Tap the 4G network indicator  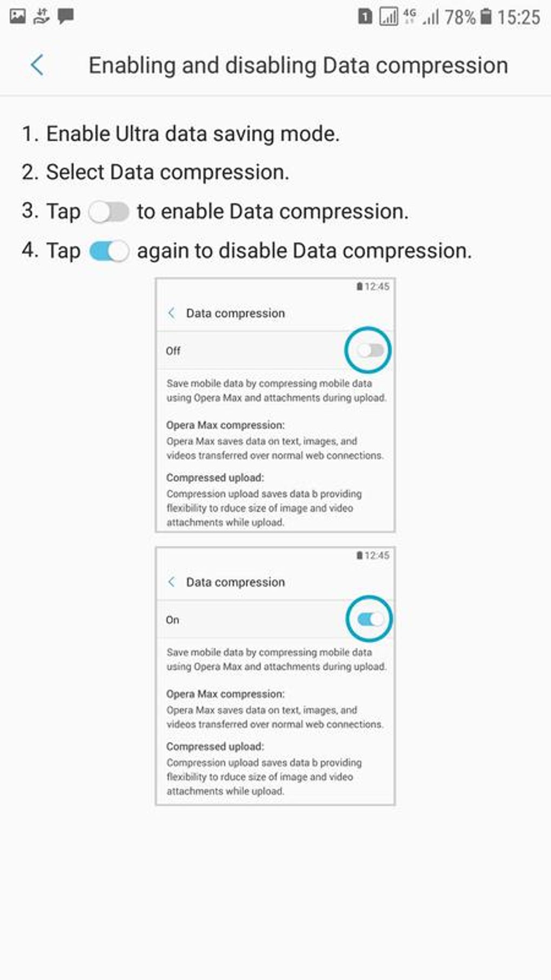coord(409,17)
